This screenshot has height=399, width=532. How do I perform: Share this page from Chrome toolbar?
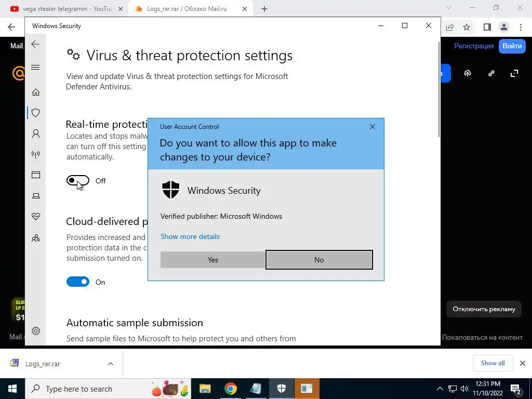[x=450, y=27]
